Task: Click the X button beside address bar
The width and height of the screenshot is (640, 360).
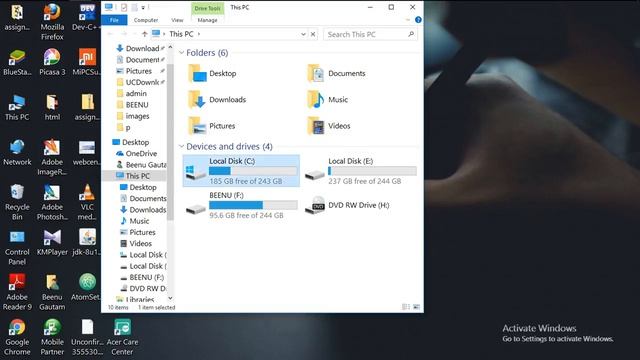Action: click(313, 34)
